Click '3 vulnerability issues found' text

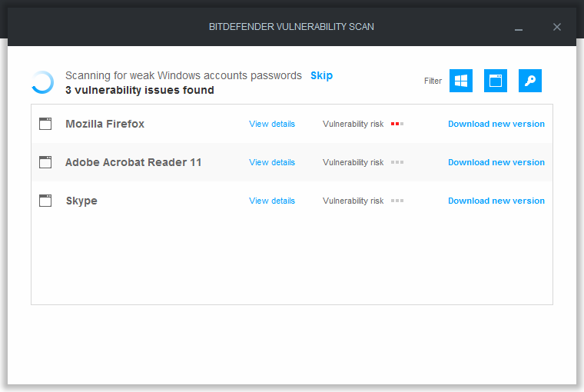(x=140, y=90)
